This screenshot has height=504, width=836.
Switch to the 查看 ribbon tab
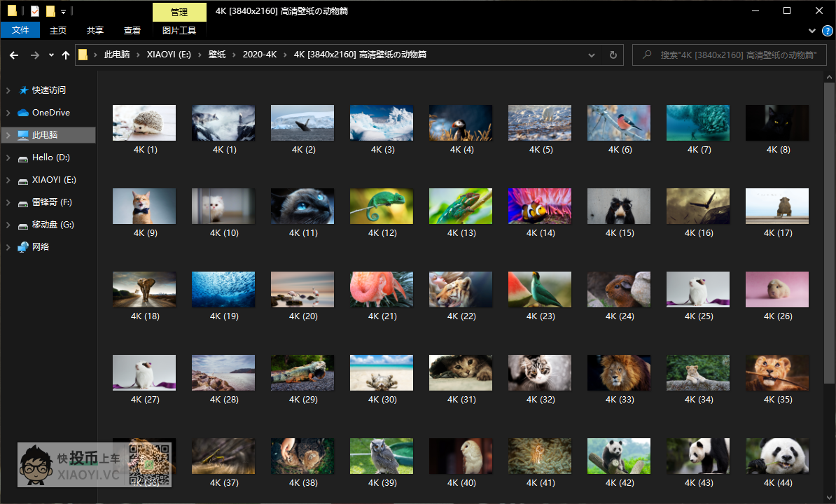(132, 30)
